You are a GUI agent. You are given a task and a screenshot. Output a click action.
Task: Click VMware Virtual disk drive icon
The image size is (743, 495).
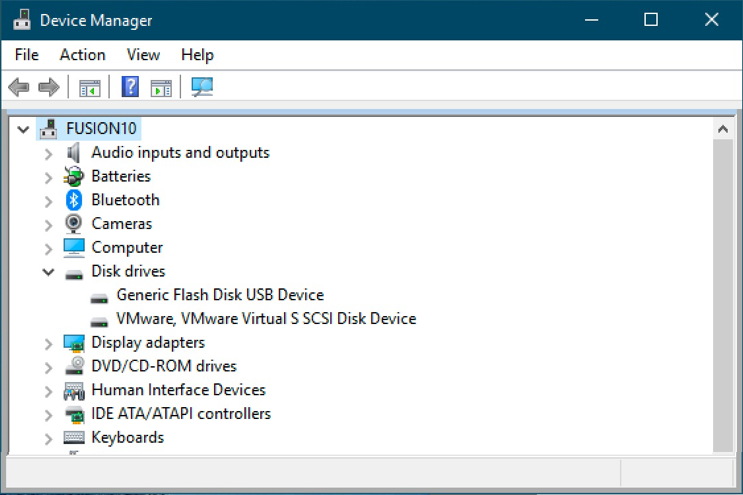click(99, 322)
